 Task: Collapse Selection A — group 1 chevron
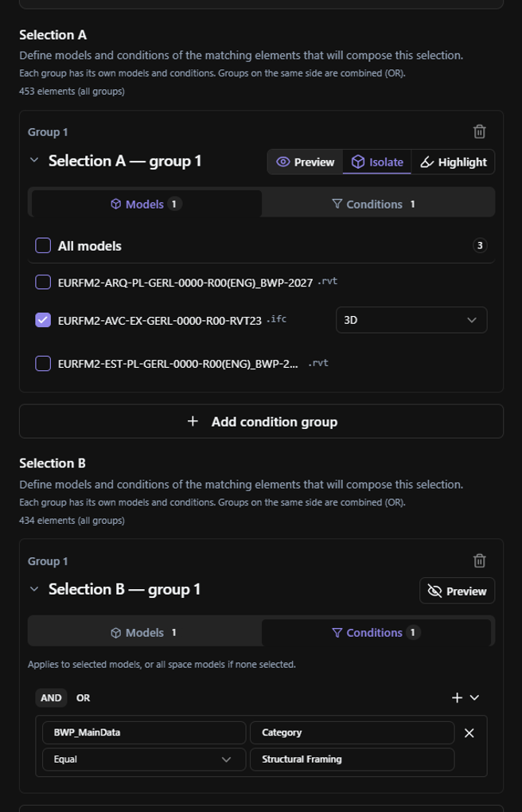34,160
